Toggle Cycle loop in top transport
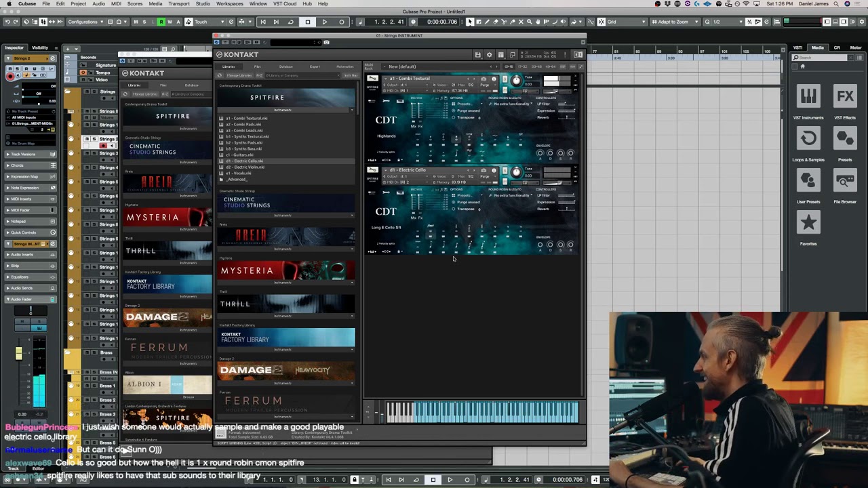This screenshot has width=868, height=488. coord(290,22)
